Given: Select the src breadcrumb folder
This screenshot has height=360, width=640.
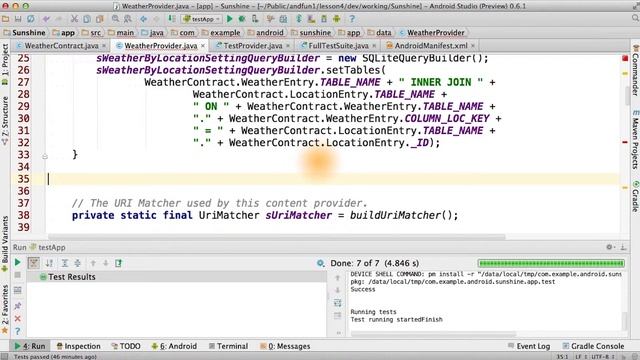Looking at the screenshot, I should click(x=91, y=32).
